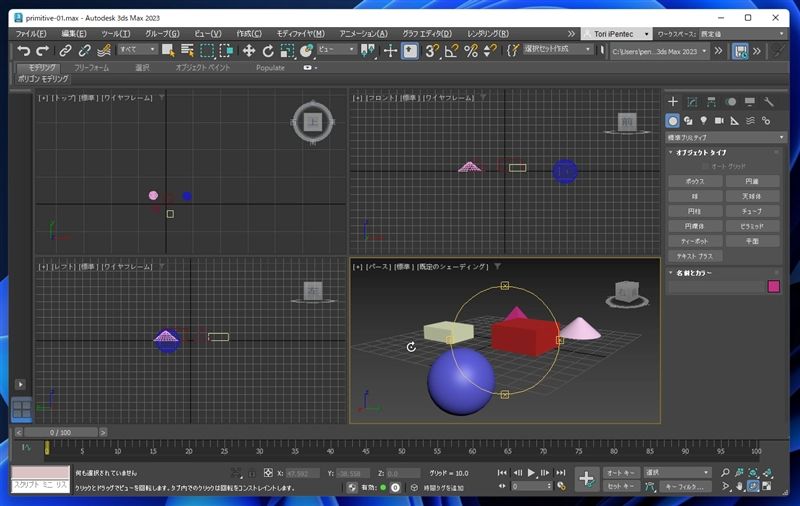This screenshot has height=506, width=800.
Task: Switch to the フリーフォーム ribbon tab
Action: (x=91, y=67)
